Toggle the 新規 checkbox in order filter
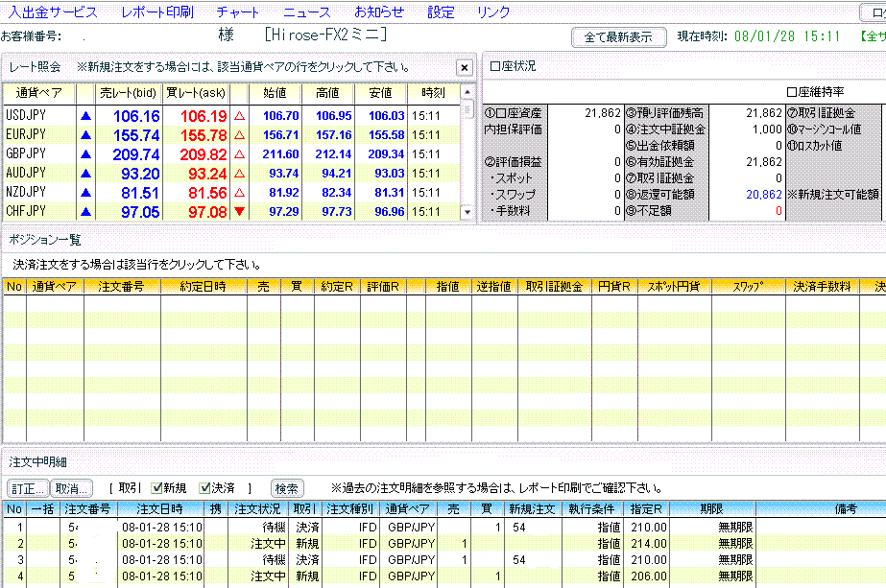Viewport: 886px width, 588px height. (157, 488)
